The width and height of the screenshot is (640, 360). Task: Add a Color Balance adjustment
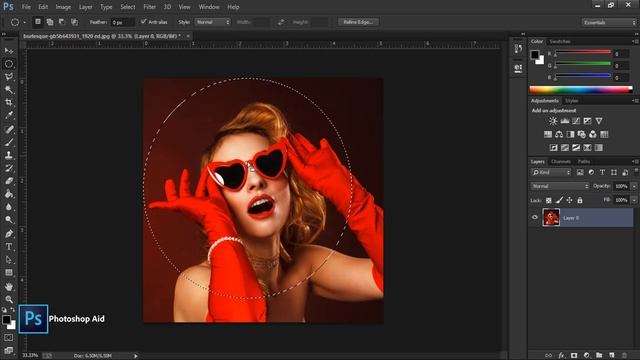(x=559, y=134)
